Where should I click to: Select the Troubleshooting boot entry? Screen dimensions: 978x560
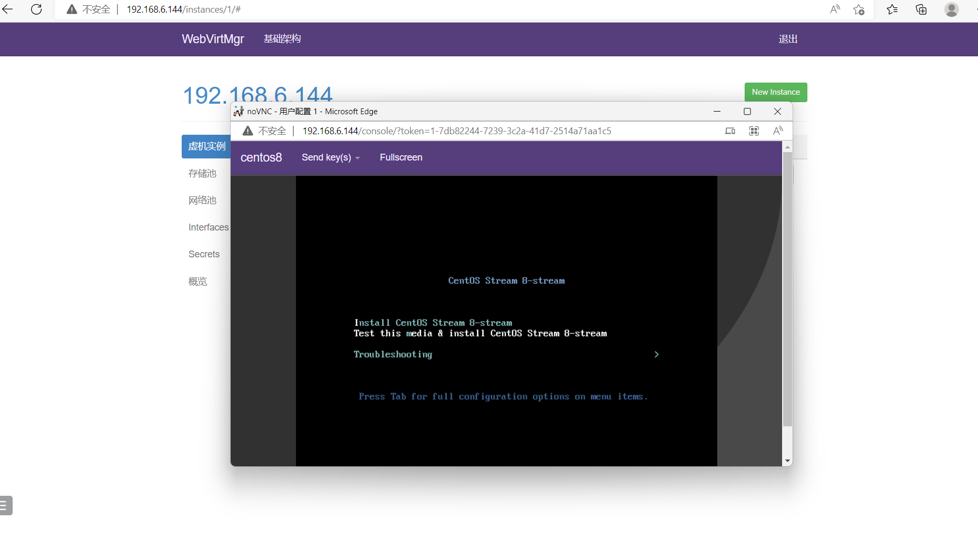[x=393, y=355]
